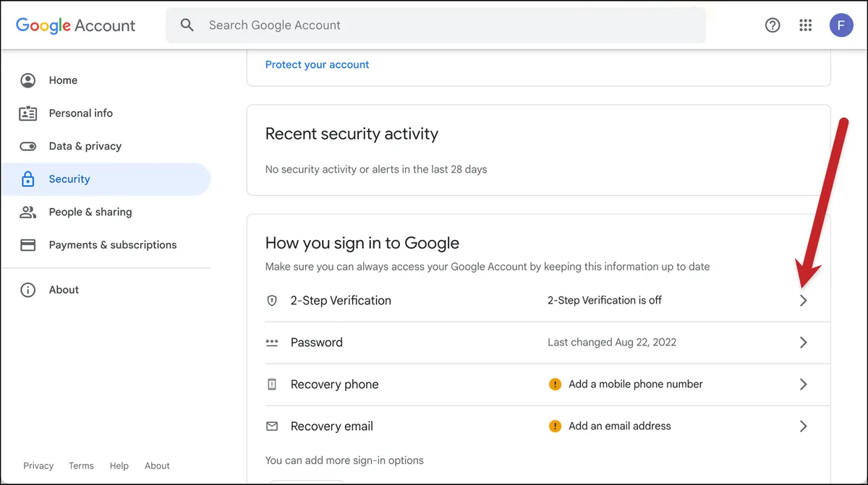The height and width of the screenshot is (485, 868).
Task: Open the Terms footer link
Action: 81,466
